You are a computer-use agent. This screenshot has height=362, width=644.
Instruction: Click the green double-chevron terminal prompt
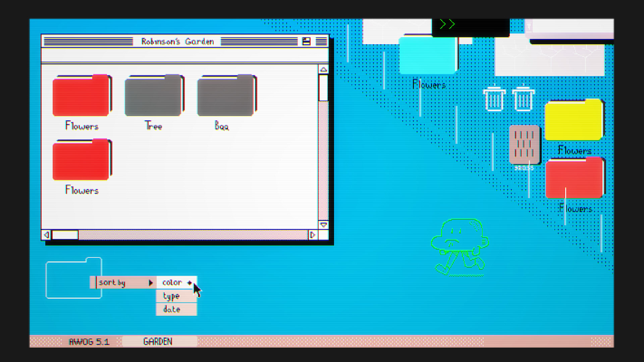tap(447, 24)
